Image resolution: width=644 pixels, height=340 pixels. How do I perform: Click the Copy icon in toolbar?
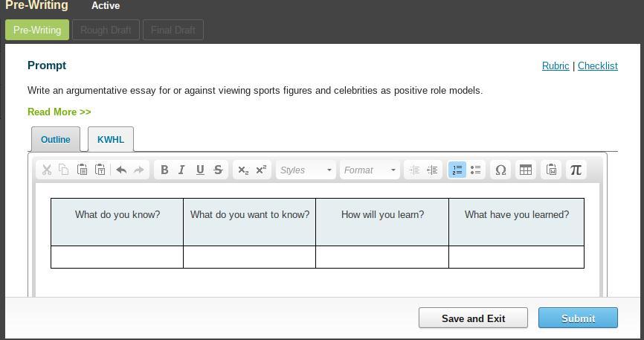pos(64,170)
